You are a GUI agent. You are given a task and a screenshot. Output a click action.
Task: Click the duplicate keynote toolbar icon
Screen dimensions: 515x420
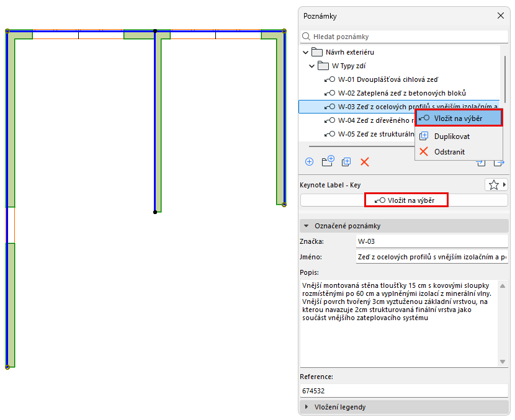tap(346, 161)
